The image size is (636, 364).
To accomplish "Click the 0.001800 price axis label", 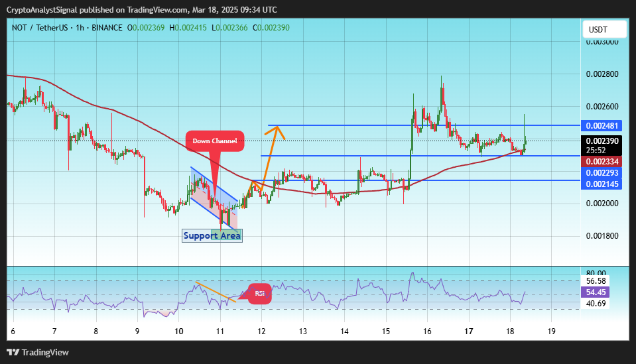I will click(x=602, y=236).
